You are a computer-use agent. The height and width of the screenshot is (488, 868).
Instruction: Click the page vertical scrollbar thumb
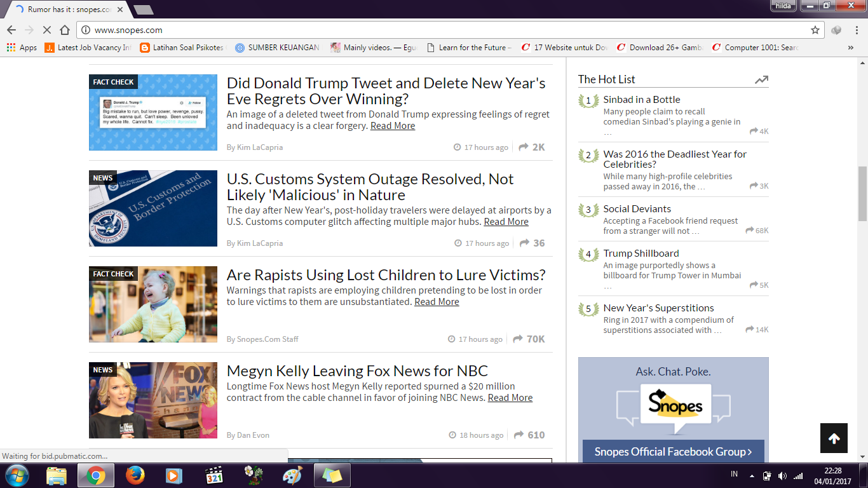tap(862, 194)
